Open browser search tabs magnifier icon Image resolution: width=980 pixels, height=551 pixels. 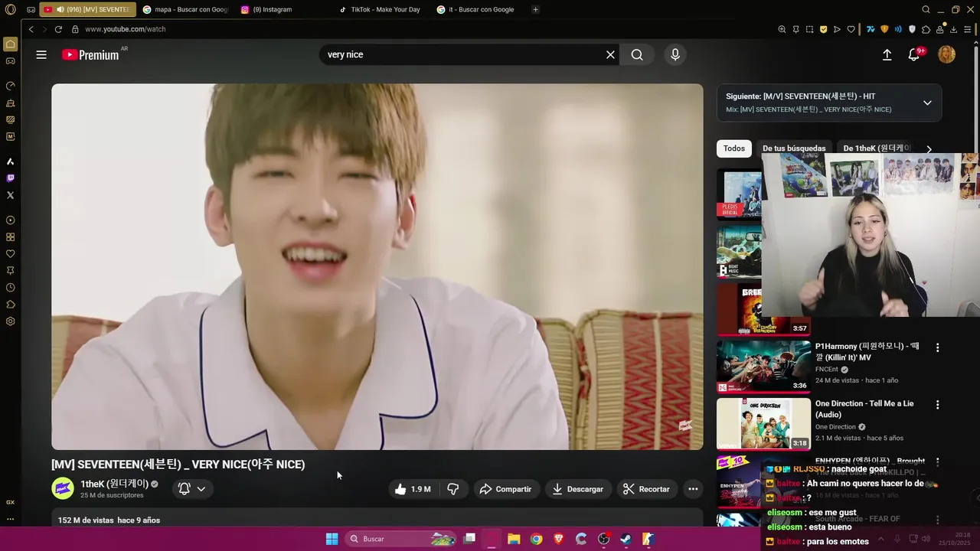(926, 10)
